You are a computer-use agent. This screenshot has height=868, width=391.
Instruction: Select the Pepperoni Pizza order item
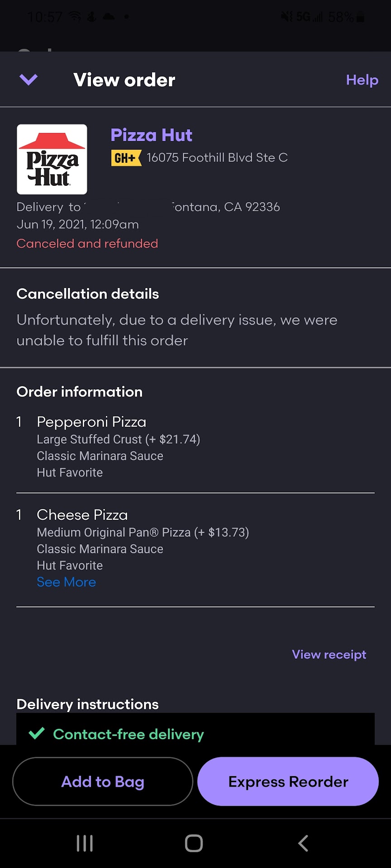(x=91, y=422)
